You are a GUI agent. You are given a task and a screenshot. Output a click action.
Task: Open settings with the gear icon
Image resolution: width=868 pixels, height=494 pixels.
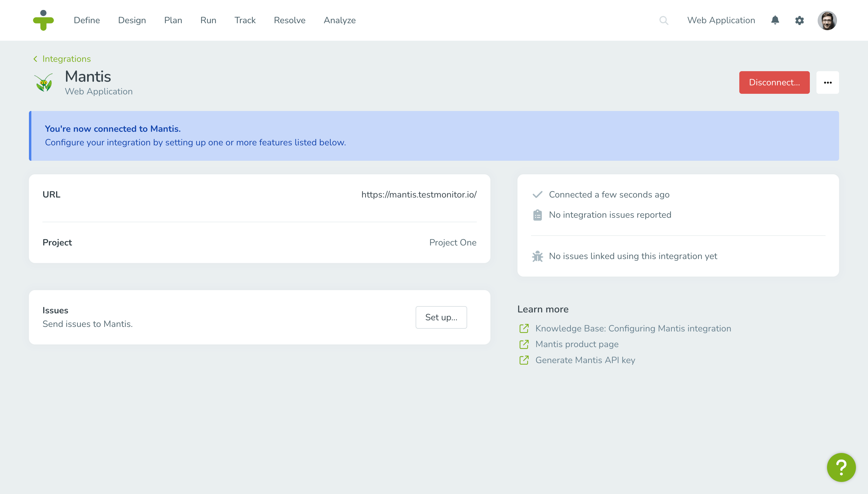[800, 21]
